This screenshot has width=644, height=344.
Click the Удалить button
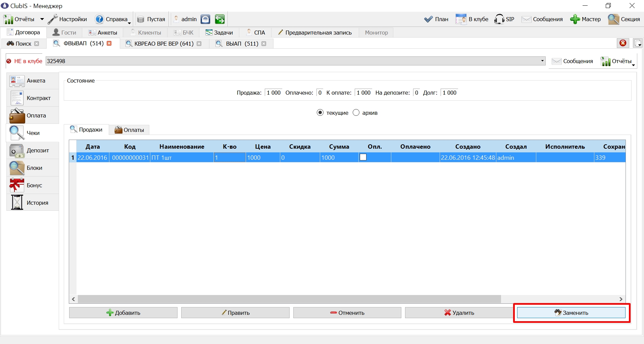(x=459, y=312)
